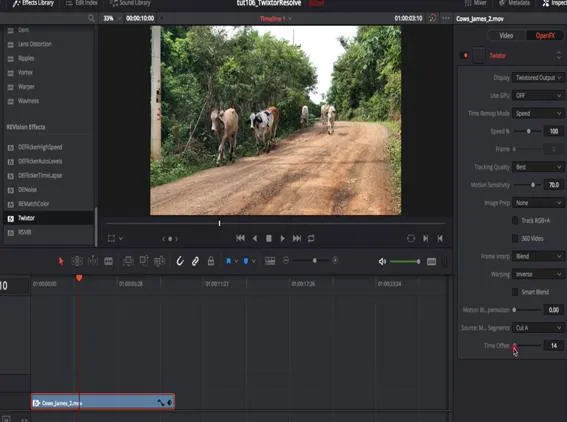The height and width of the screenshot is (422, 567).
Task: Select the arrow Selection mode tool
Action: coord(61,261)
